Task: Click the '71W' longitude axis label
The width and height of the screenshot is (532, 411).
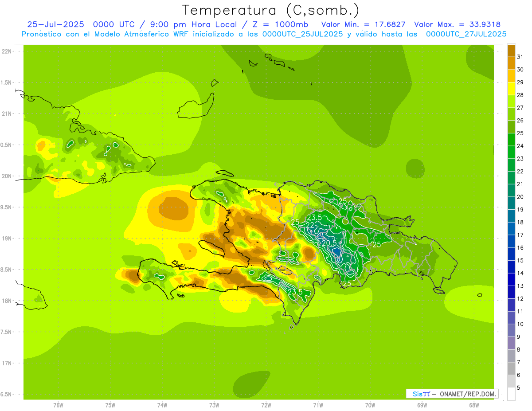Action: tap(318, 405)
